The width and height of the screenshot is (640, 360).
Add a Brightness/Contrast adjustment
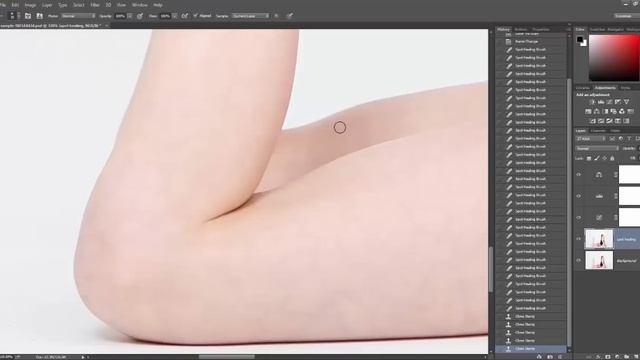pyautogui.click(x=592, y=102)
